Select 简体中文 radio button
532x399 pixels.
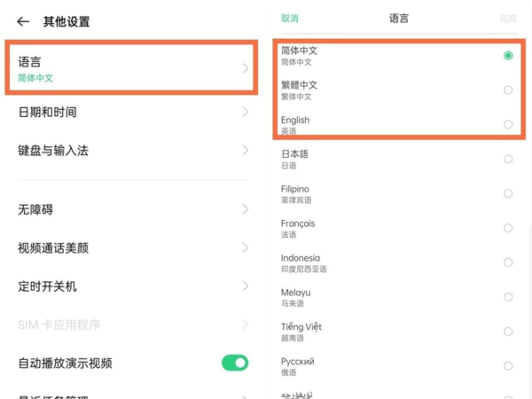(x=508, y=55)
